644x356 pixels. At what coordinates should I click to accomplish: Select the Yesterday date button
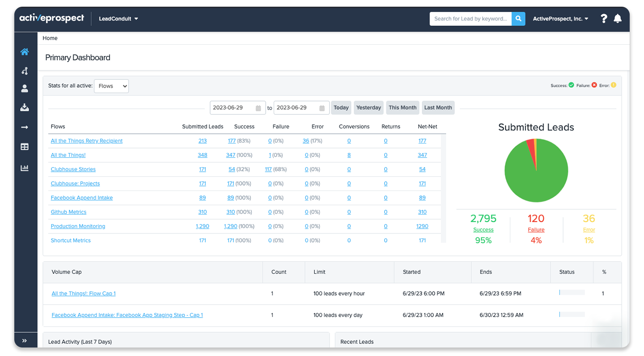click(369, 108)
